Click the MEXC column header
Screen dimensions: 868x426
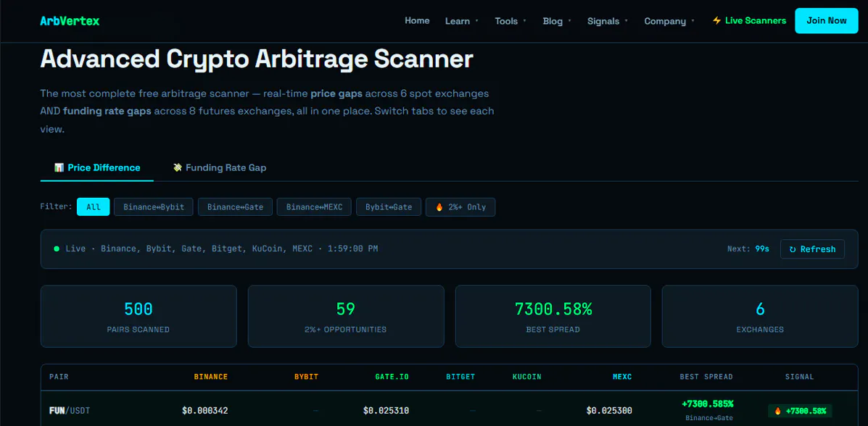[622, 377]
